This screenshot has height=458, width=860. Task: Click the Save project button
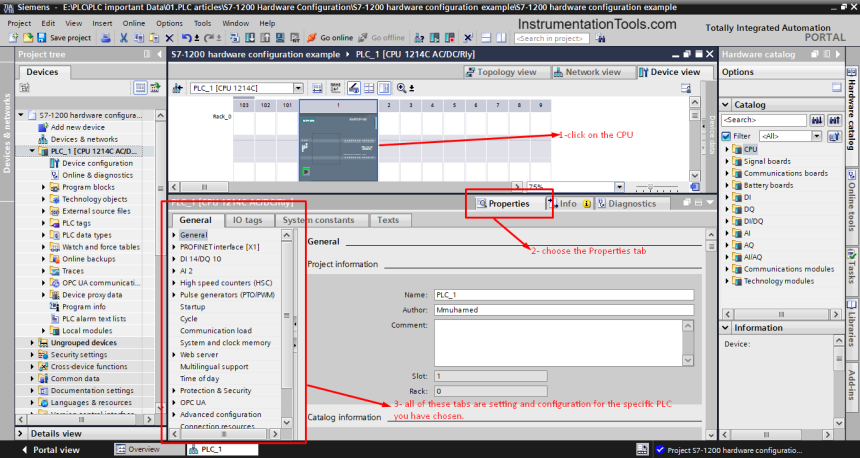point(64,38)
